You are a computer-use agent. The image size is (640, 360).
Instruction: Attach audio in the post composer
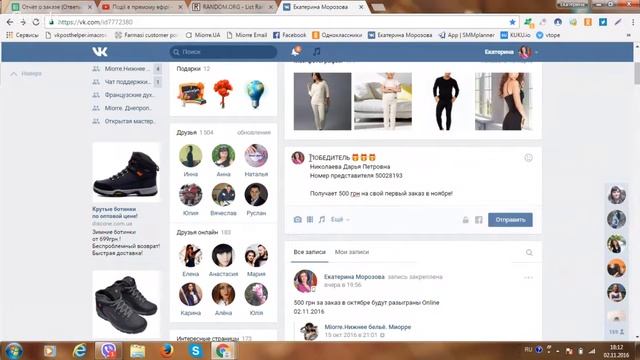pos(322,220)
